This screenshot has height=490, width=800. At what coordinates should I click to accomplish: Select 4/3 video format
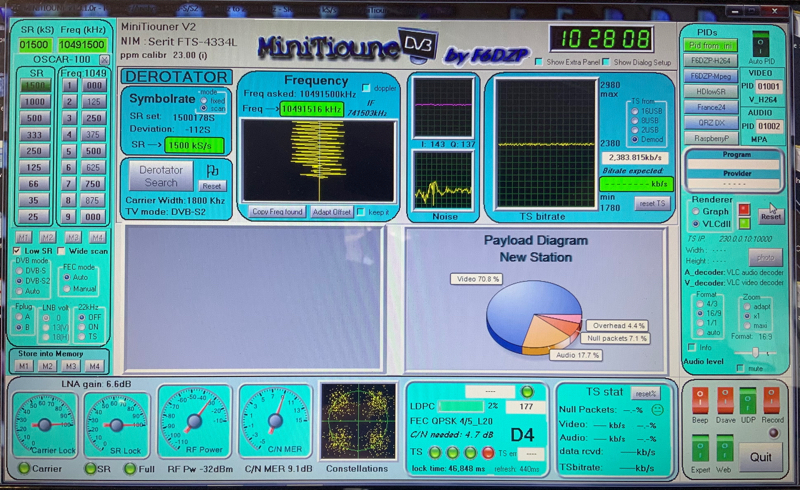(700, 304)
